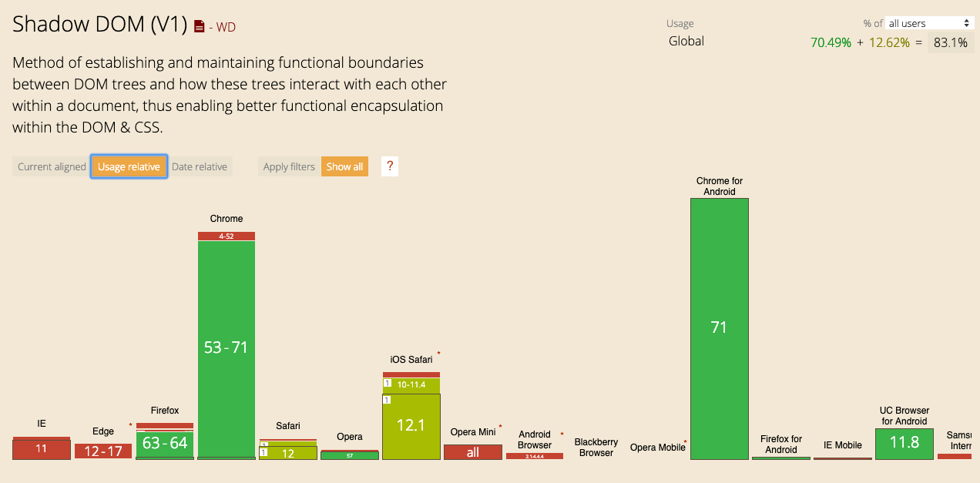Click the Safari browser heading
Viewport: 980px width, 483px height.
288,426
